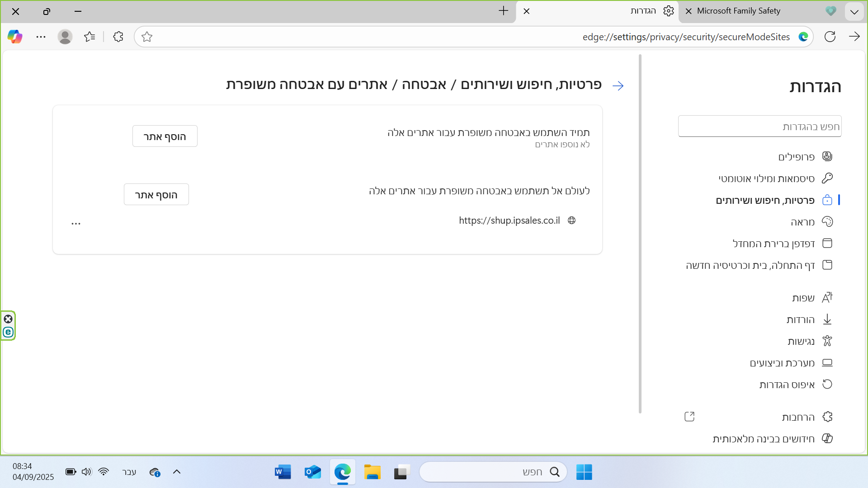Click the key icon for passwords
The height and width of the screenshot is (488, 868).
(x=827, y=178)
